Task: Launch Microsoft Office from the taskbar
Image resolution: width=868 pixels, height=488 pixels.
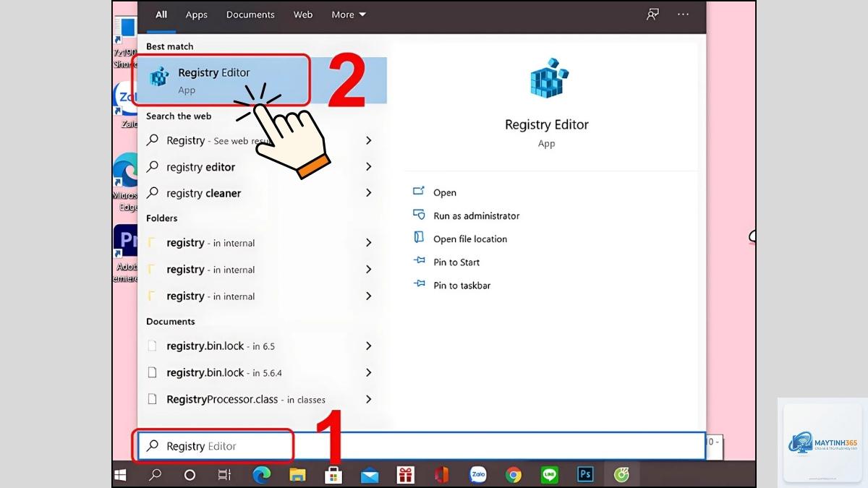Action: click(x=442, y=475)
